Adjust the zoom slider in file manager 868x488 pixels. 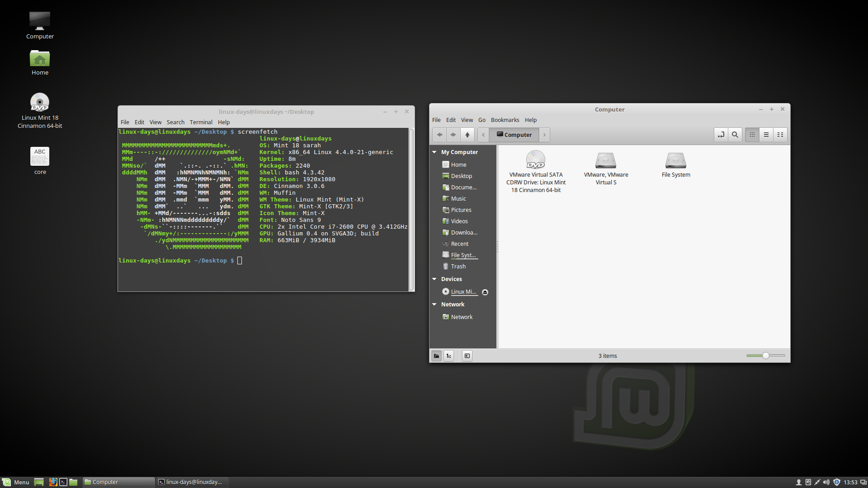tap(766, 356)
